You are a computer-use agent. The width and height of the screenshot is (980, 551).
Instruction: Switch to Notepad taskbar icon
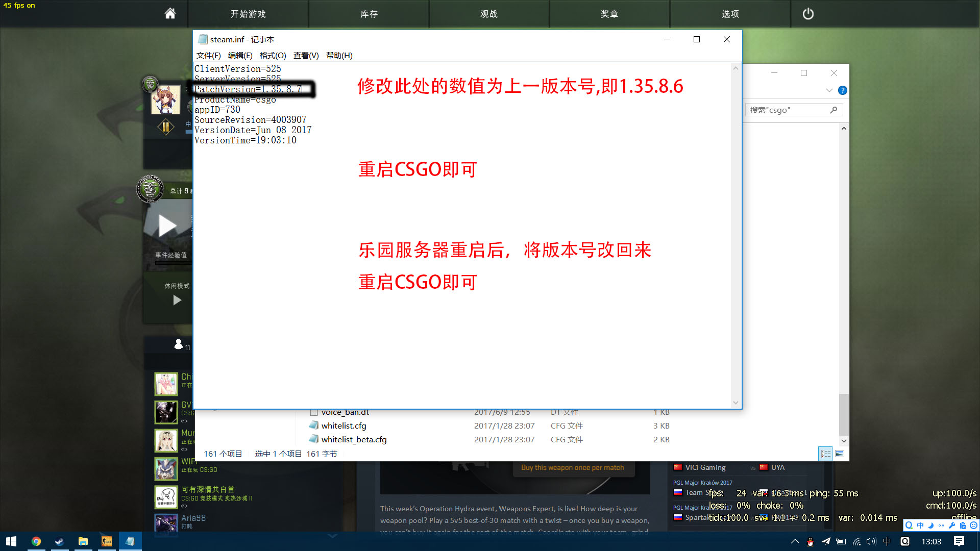pos(130,541)
